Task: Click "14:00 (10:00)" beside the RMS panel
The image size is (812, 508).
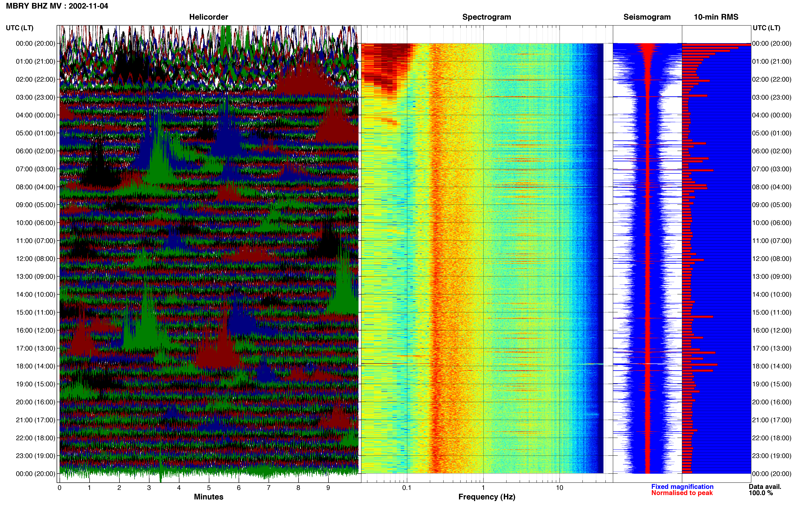Action: coord(772,295)
